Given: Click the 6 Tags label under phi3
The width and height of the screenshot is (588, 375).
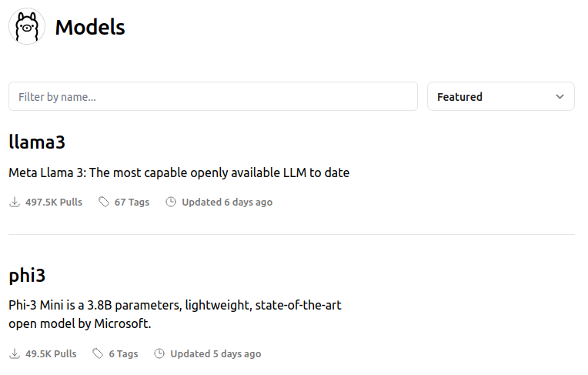Looking at the screenshot, I should tap(123, 354).
